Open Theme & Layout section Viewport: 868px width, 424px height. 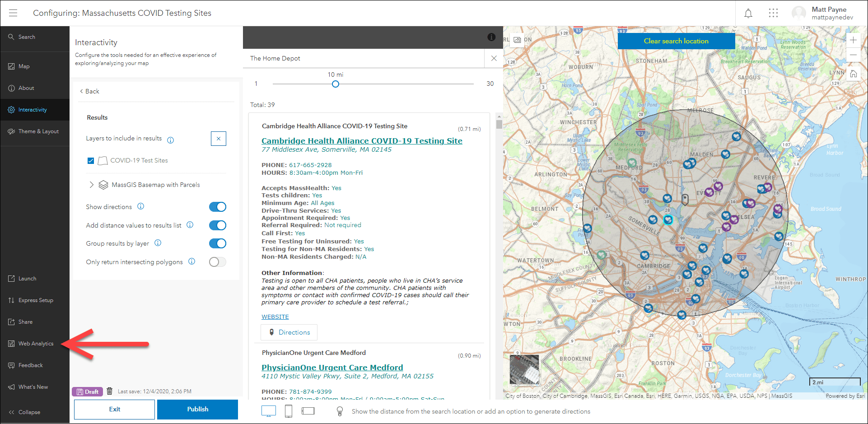[x=35, y=131]
